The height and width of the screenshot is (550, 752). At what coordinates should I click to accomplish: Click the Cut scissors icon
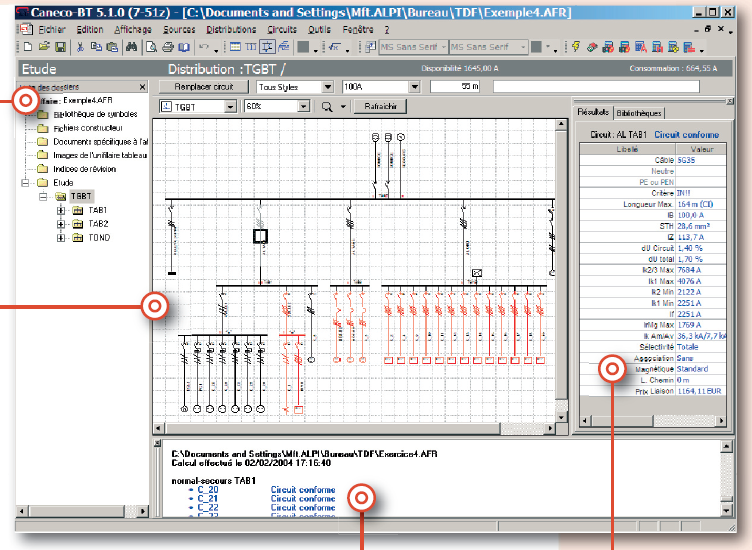point(81,47)
